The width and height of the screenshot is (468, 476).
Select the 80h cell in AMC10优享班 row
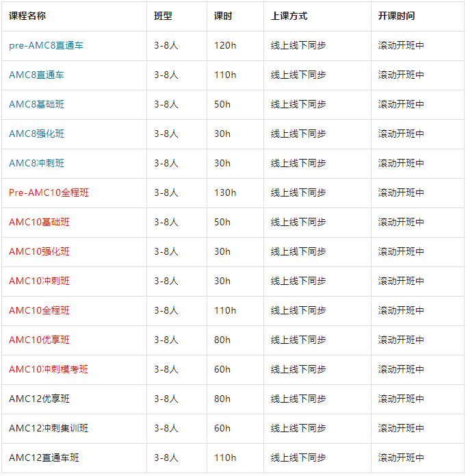click(235, 340)
